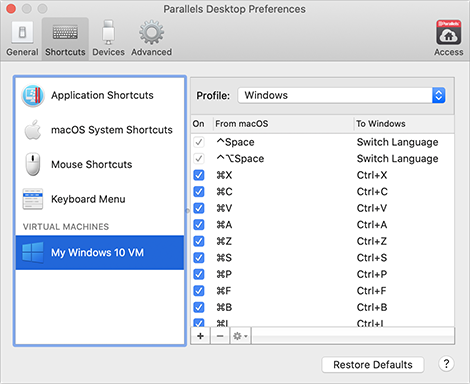Select My Windows 10 VM entry
Screen dimensions: 470x384
click(100, 253)
